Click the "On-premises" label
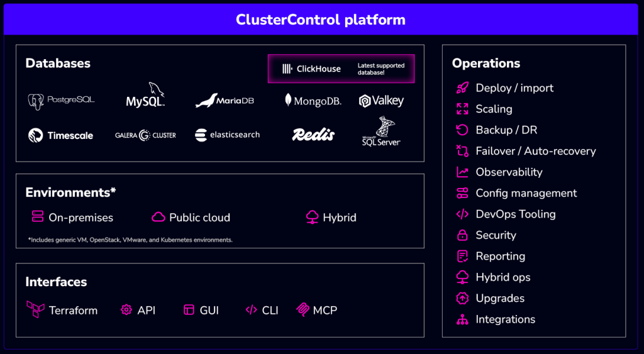The height and width of the screenshot is (354, 644). [x=81, y=218]
